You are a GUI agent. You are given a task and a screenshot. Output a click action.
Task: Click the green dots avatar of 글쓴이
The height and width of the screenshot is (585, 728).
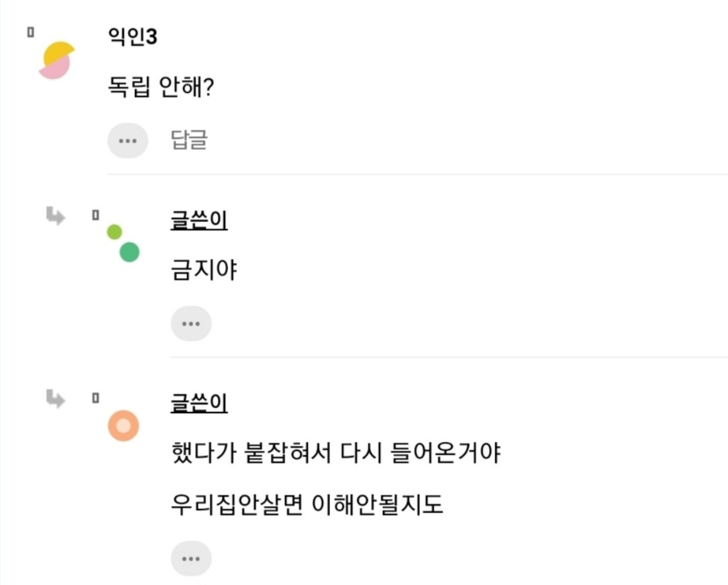[123, 243]
